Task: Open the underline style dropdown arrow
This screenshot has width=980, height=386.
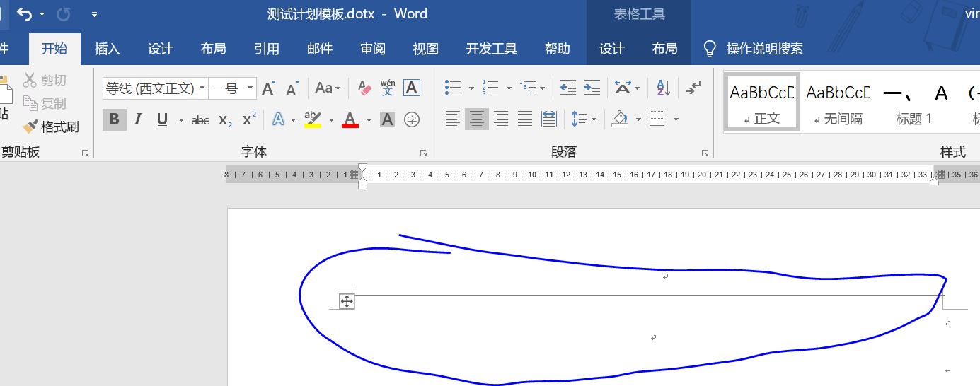Action: tap(181, 120)
